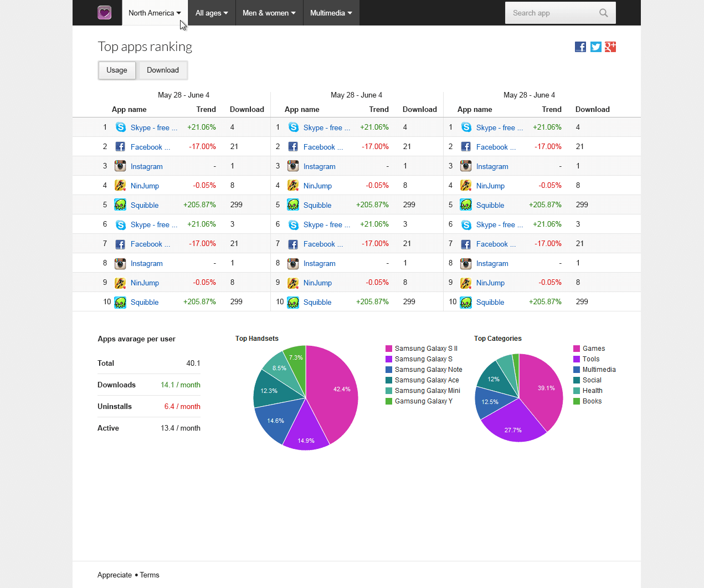Click Instagram icon in middle table row 3
The height and width of the screenshot is (588, 704).
(x=293, y=166)
